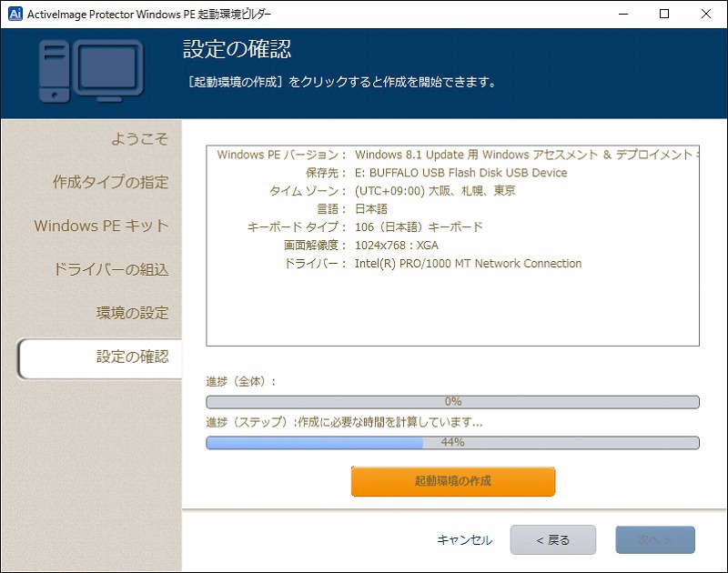Open the 作成タイプの指定 step
The image size is (728, 573).
pos(110,182)
